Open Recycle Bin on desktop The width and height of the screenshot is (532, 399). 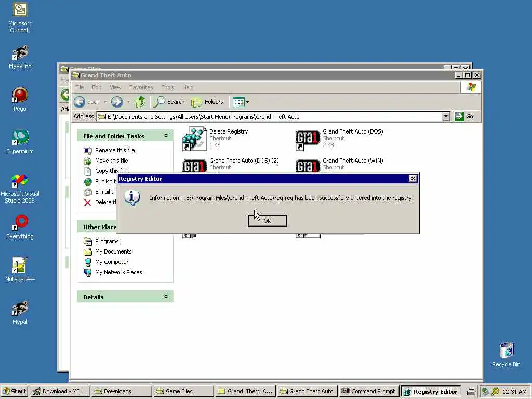click(506, 354)
